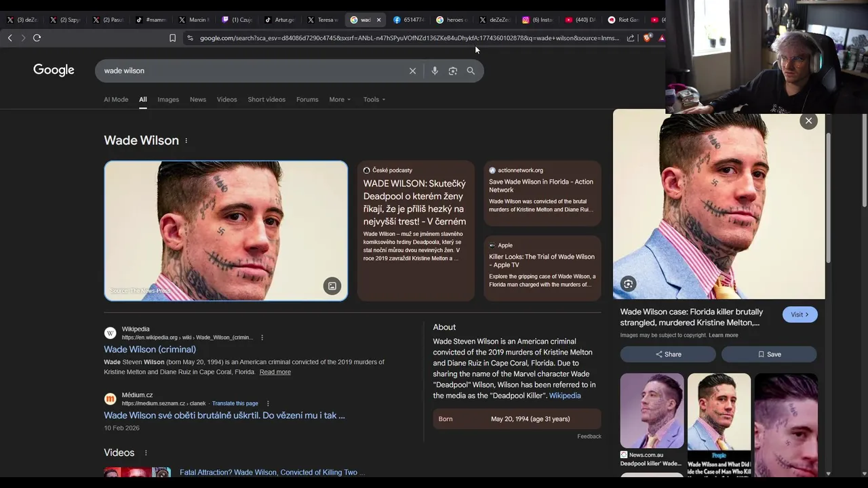The image size is (868, 488).
Task: Click the share icon in the address bar
Action: (631, 38)
